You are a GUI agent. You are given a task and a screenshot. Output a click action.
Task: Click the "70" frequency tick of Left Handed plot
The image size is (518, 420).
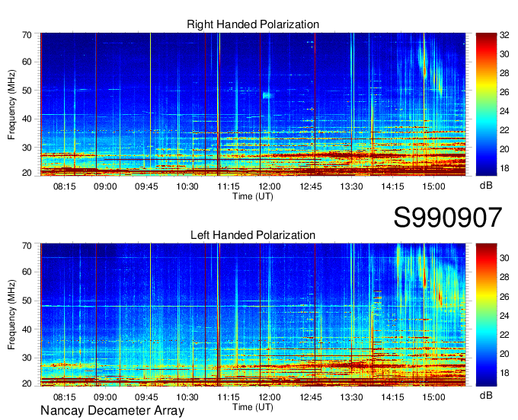(27, 246)
